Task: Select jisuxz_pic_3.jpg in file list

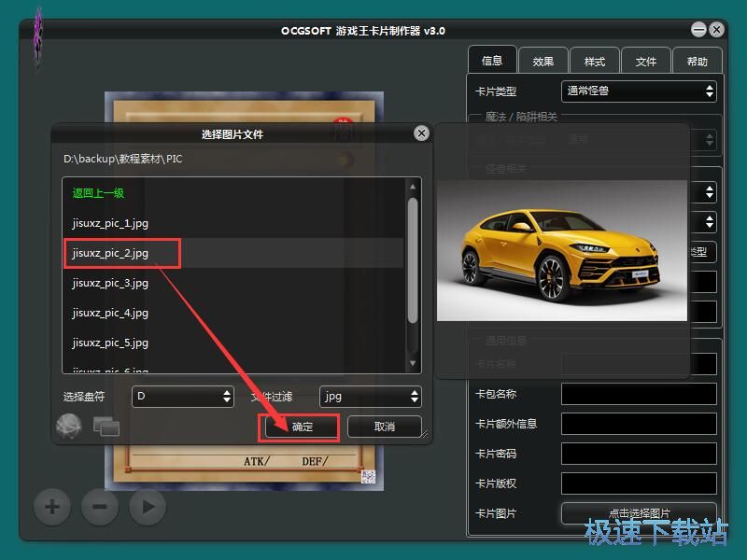Action: click(233, 283)
